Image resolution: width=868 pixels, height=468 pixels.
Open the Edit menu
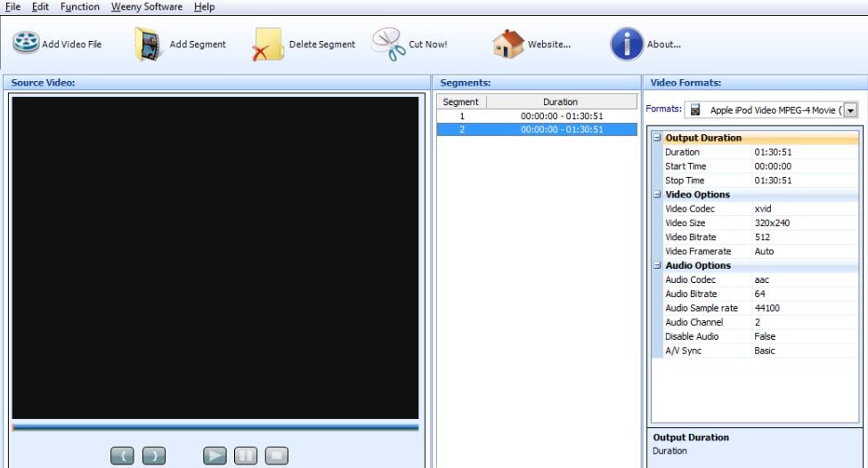[40, 6]
